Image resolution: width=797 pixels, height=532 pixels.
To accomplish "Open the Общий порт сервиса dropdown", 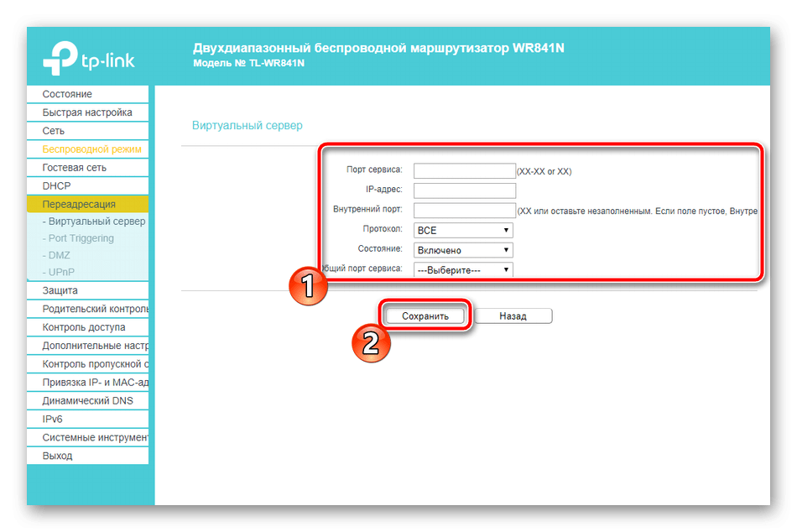I will (463, 270).
